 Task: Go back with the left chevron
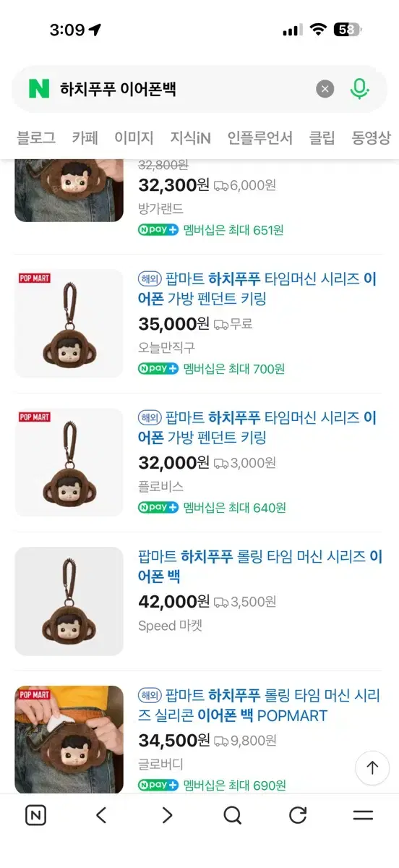click(101, 815)
